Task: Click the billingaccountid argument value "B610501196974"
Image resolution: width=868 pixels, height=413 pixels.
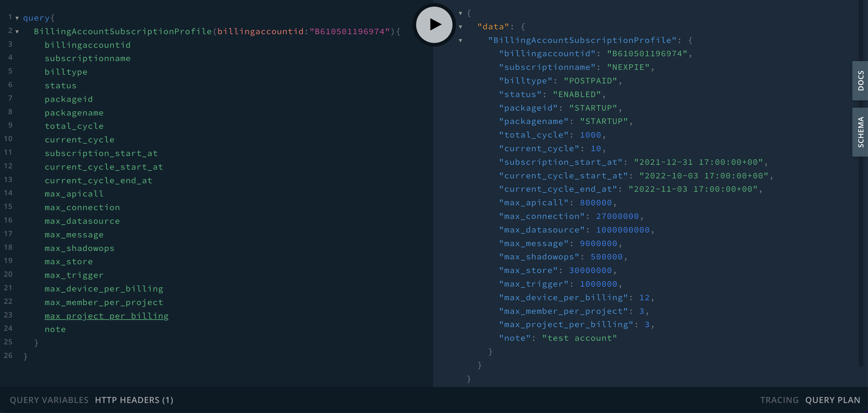Action: (x=349, y=31)
